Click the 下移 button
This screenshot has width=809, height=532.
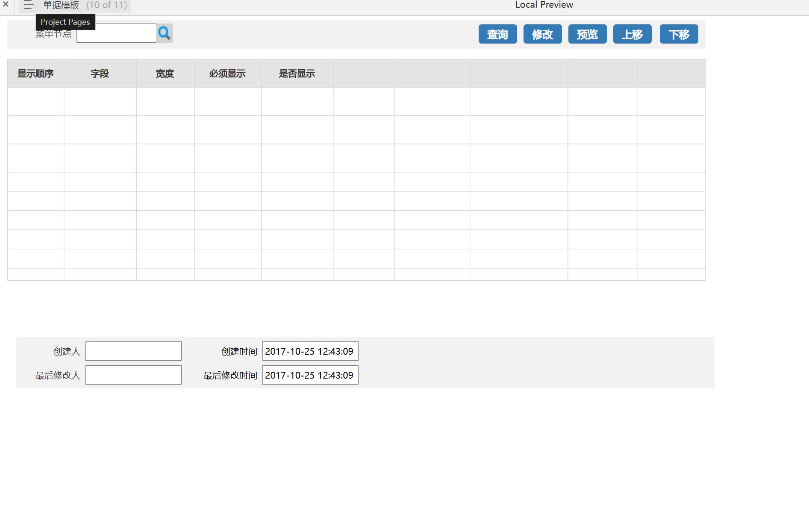point(679,34)
